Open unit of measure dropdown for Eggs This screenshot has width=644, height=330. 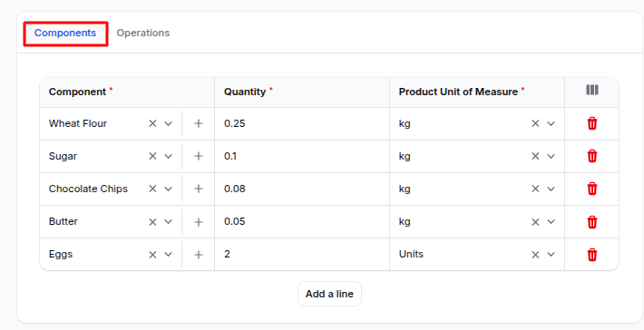click(x=551, y=255)
